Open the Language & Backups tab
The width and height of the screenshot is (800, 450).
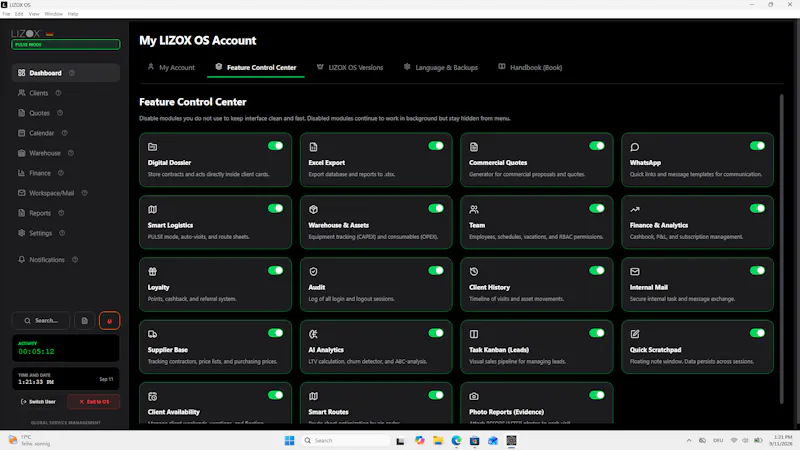pos(441,67)
